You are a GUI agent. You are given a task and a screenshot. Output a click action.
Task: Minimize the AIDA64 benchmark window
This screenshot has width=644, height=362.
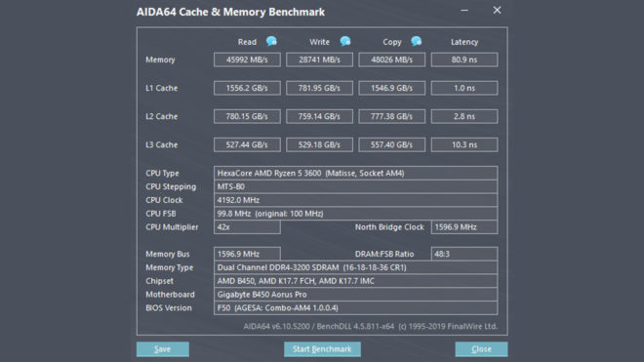(464, 11)
